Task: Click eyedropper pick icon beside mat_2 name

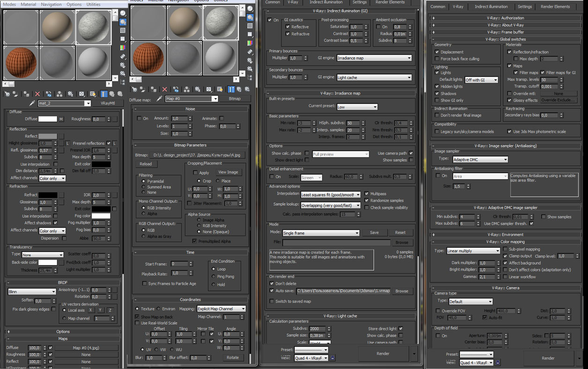Action: (x=32, y=103)
